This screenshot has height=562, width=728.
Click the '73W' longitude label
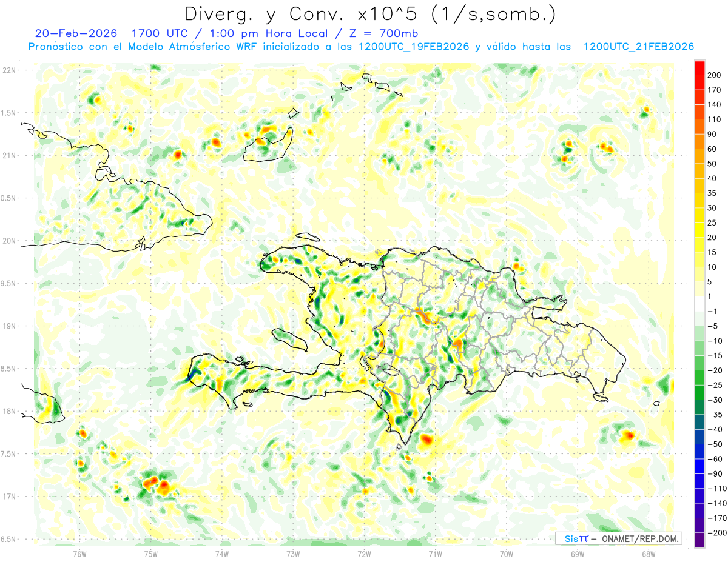[x=293, y=554]
